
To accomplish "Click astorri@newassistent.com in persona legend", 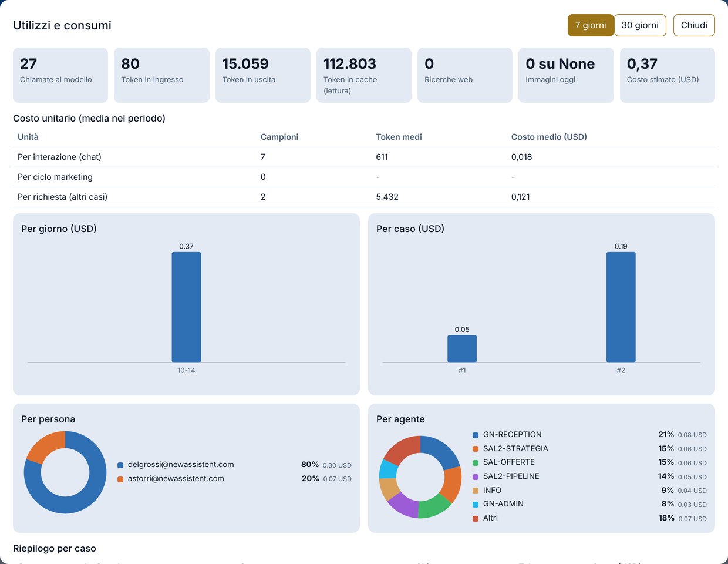I will tap(176, 479).
